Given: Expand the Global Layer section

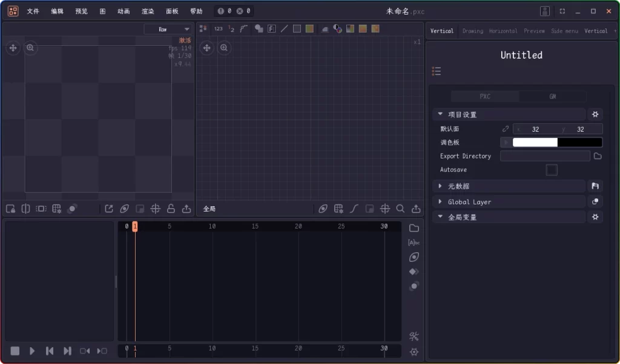Looking at the screenshot, I should click(440, 201).
